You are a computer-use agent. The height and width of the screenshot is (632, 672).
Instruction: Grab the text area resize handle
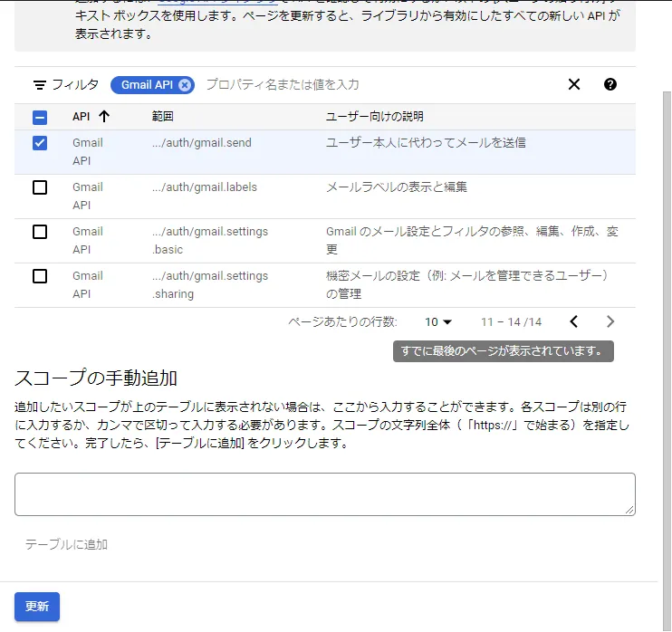[629, 510]
